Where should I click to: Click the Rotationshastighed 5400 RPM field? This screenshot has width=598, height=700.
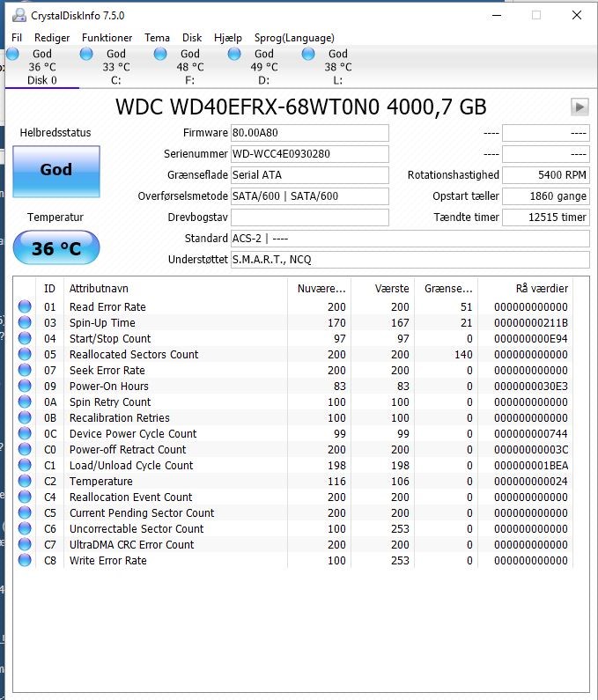click(x=546, y=175)
